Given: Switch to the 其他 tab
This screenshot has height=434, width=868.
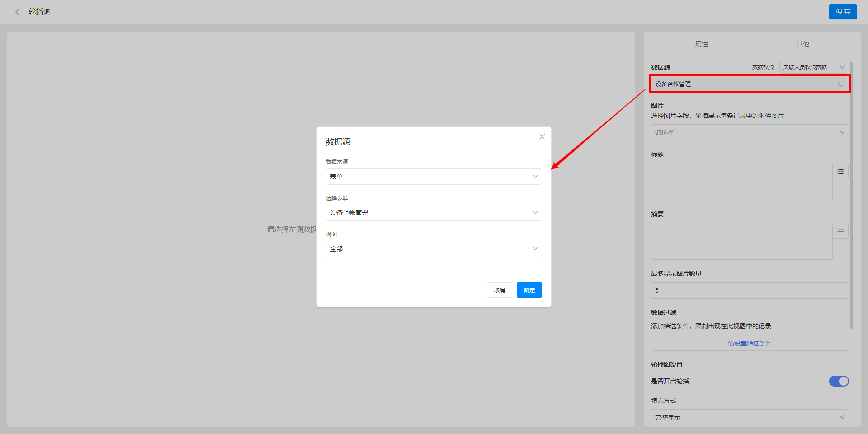Looking at the screenshot, I should coord(802,44).
